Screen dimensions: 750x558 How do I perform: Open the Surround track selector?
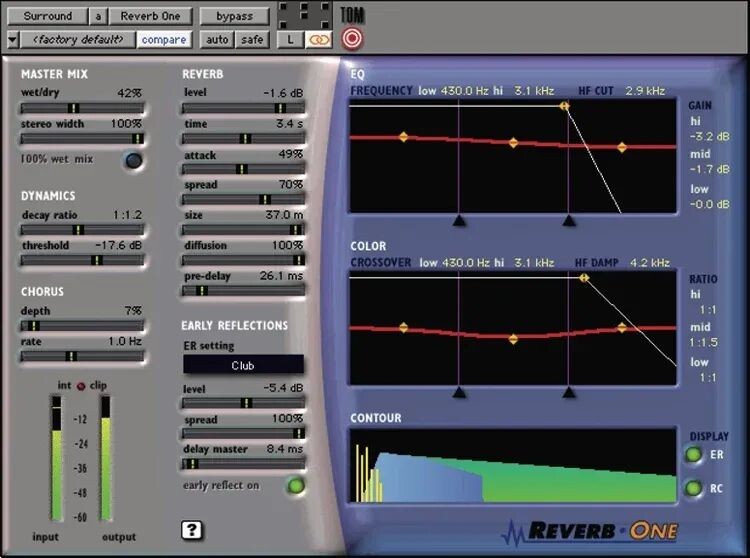click(x=48, y=16)
